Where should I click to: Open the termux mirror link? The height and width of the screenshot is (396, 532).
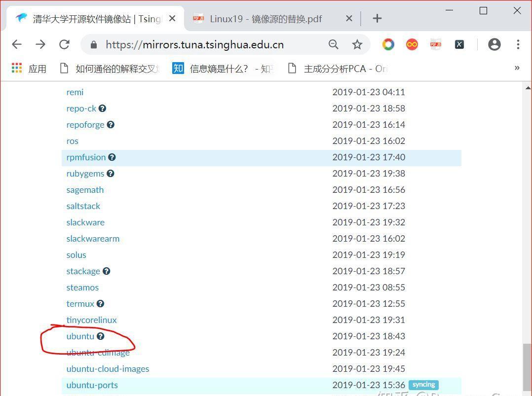pos(80,304)
